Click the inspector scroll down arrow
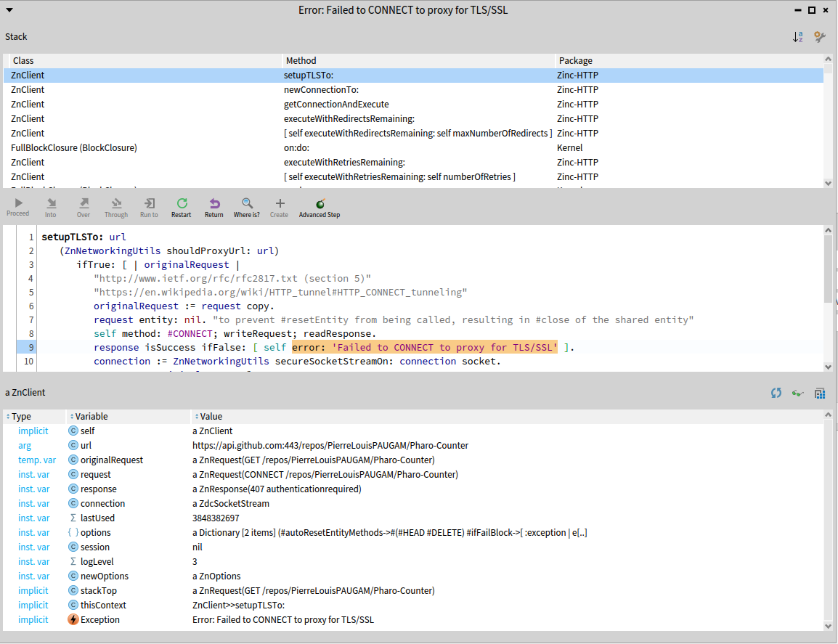This screenshot has width=838, height=644. [829, 627]
